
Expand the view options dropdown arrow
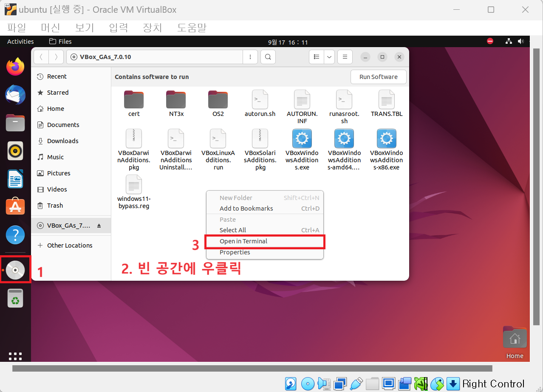tap(329, 56)
